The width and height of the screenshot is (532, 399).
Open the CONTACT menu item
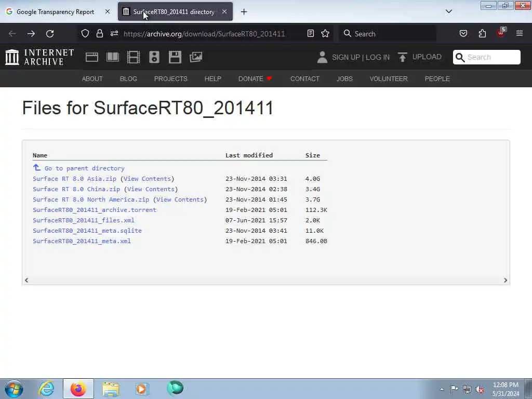tap(305, 79)
